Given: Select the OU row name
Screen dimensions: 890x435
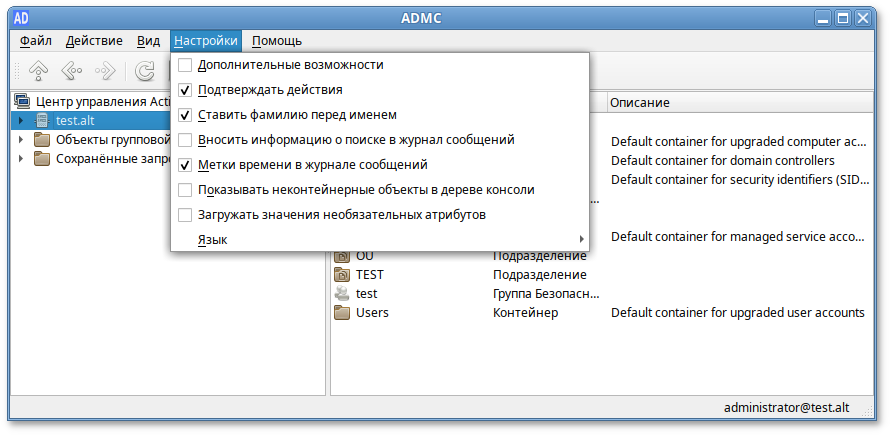Looking at the screenshot, I should (364, 256).
